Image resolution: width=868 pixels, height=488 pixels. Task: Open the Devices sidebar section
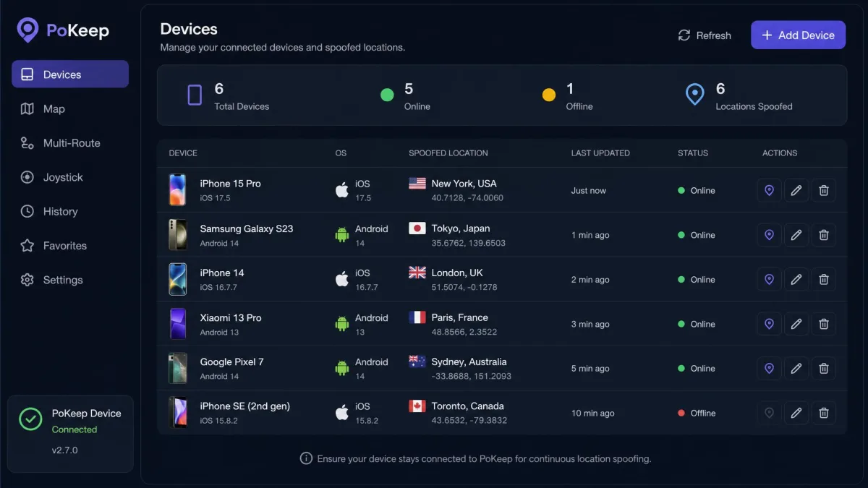point(70,74)
